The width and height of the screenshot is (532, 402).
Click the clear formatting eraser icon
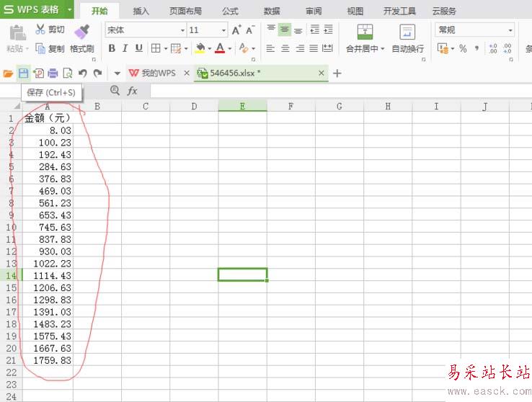[243, 48]
